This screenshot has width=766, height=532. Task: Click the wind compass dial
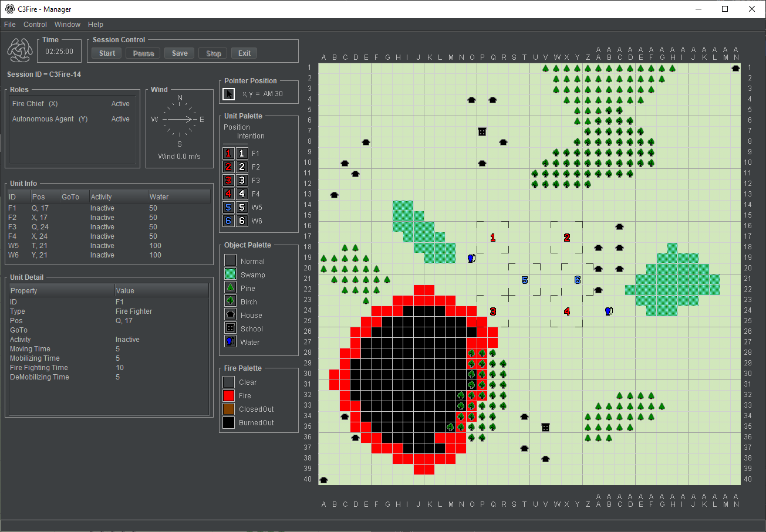pyautogui.click(x=180, y=119)
